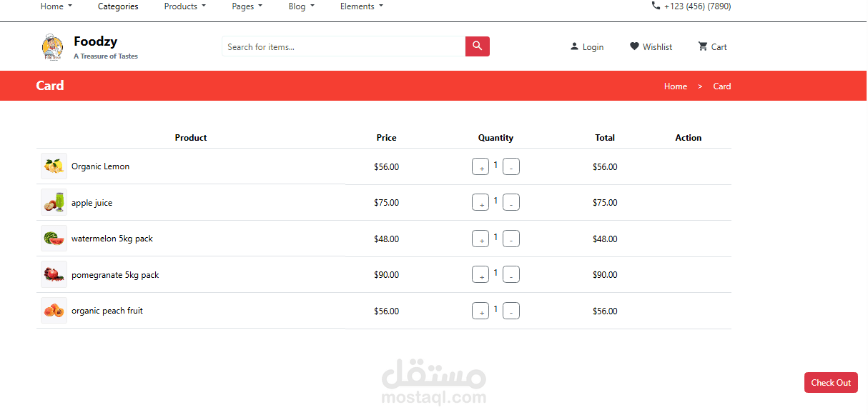Click the Foodzy brand name

point(95,41)
